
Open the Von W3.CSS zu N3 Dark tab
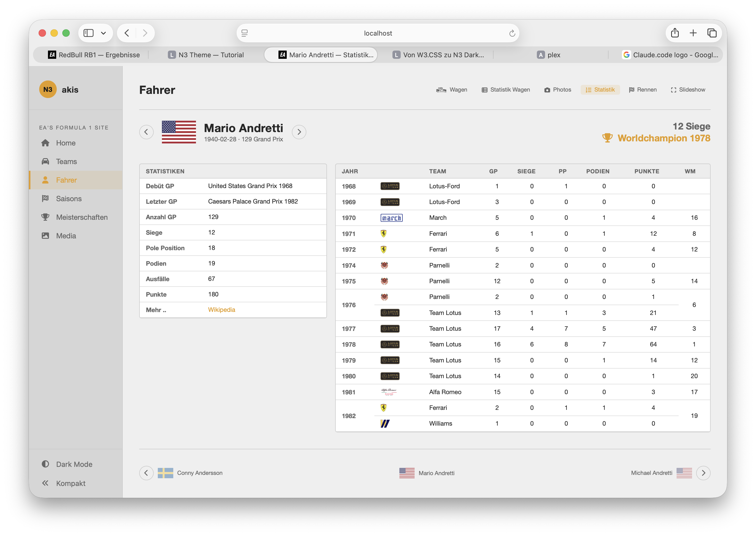tap(439, 55)
